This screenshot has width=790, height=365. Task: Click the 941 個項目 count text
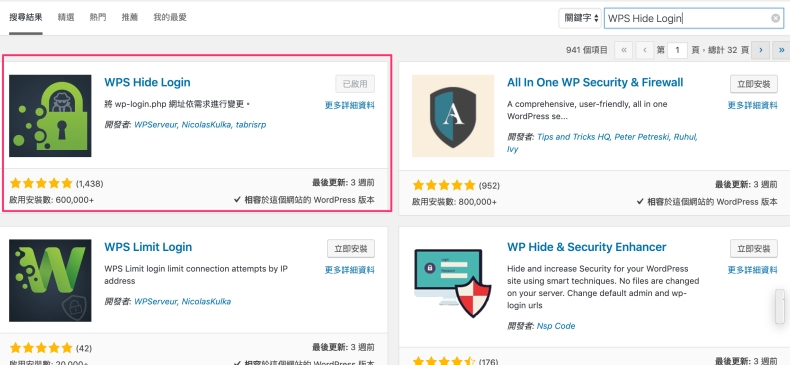pyautogui.click(x=587, y=50)
